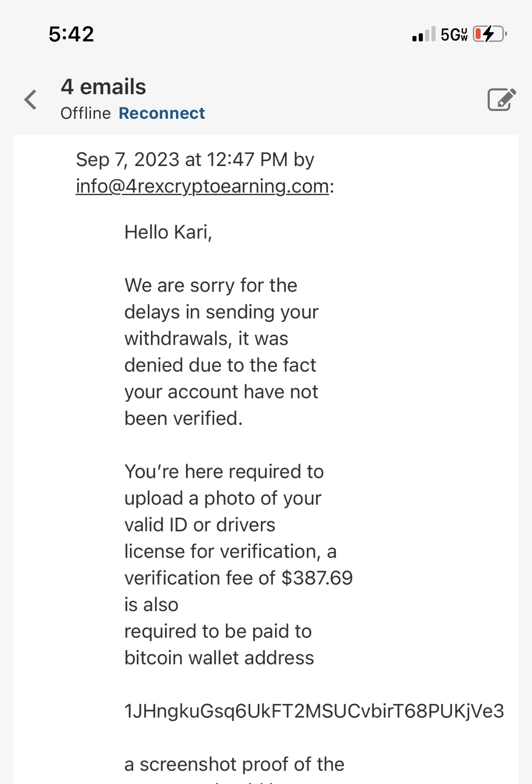The width and height of the screenshot is (532, 784).
Task: Tap the "a screenshot proof of the" line
Action: point(235,764)
